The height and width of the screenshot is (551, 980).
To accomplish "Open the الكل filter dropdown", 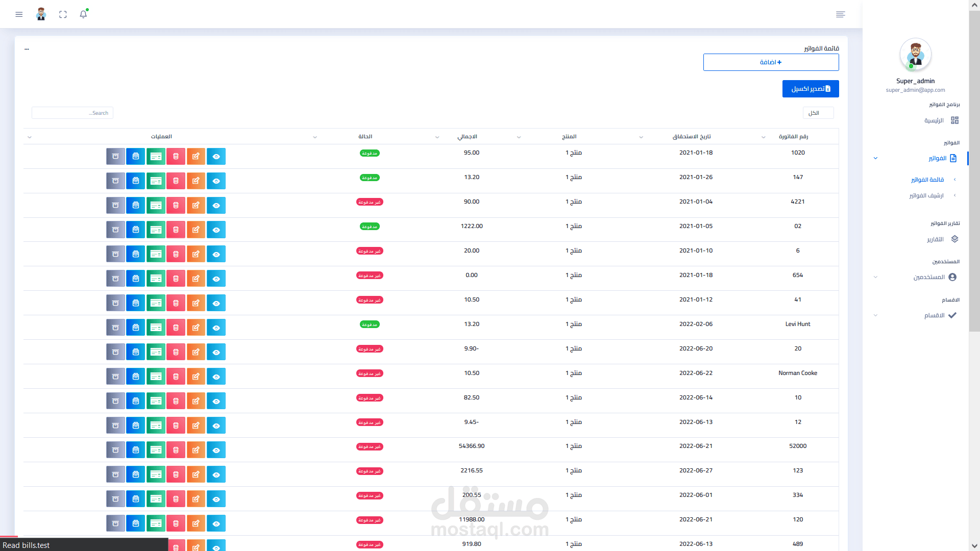I will pos(818,113).
